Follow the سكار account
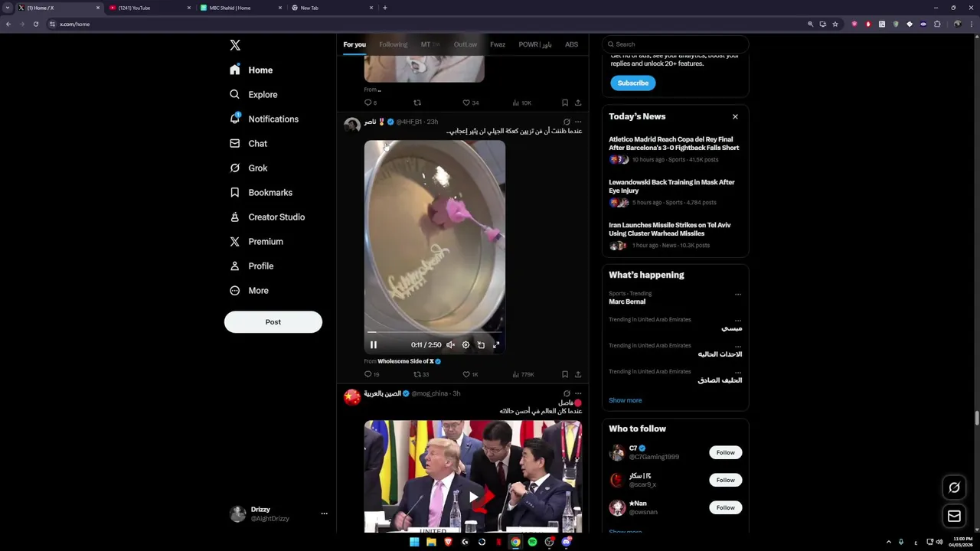 pos(725,480)
